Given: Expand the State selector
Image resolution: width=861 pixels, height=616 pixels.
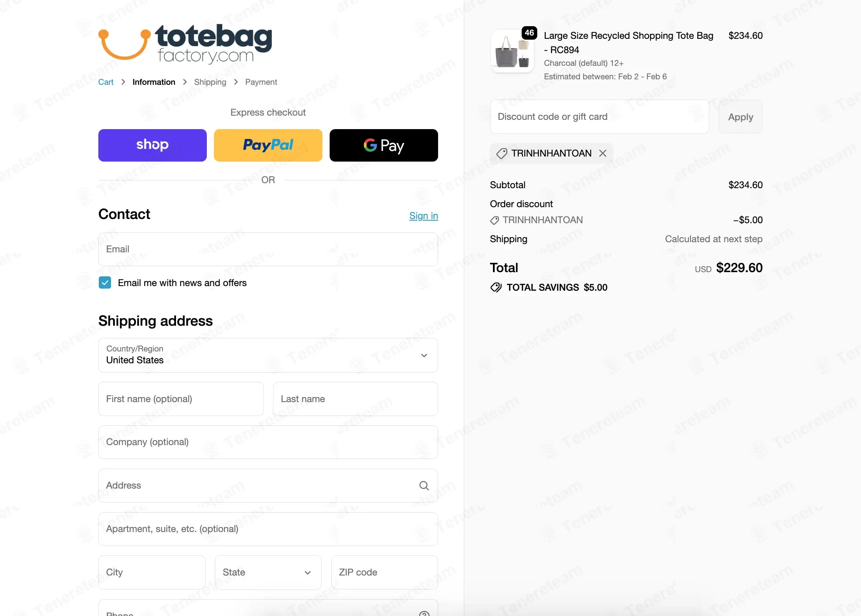Looking at the screenshot, I should [268, 572].
